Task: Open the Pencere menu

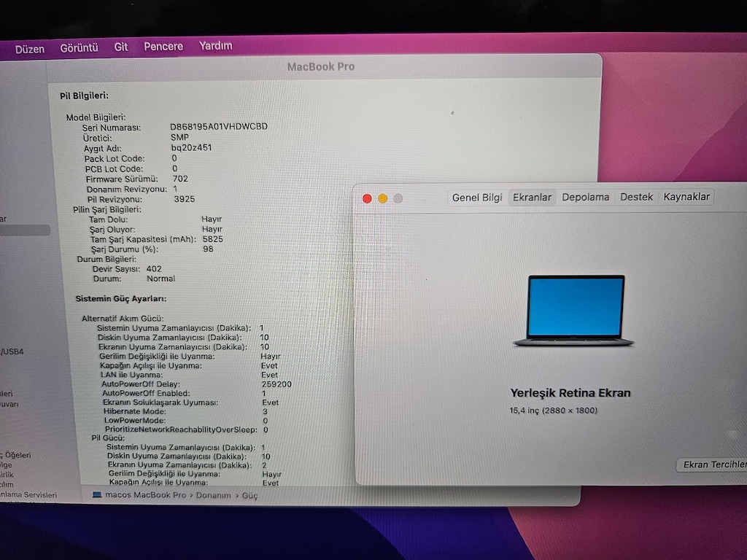Action: pos(163,46)
